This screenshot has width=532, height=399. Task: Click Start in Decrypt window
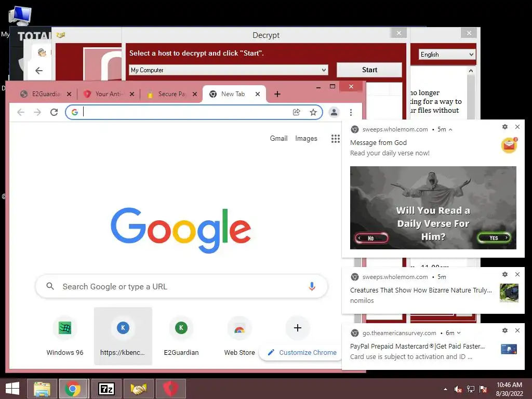coord(369,70)
